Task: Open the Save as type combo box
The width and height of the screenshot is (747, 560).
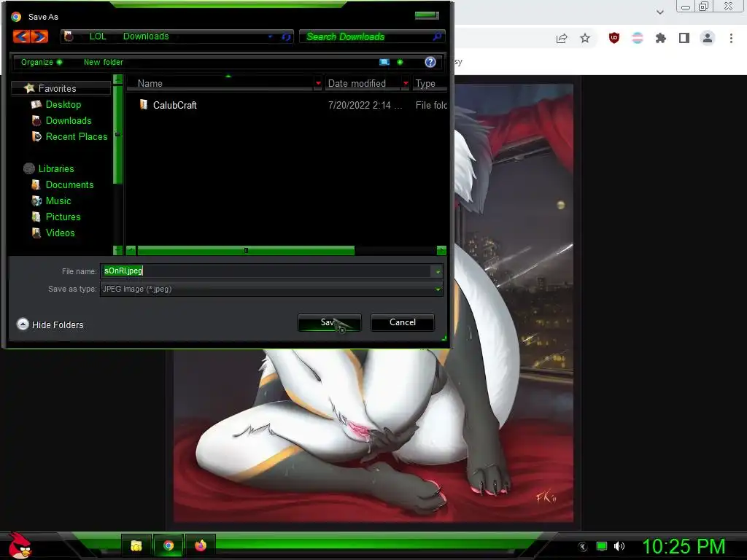Action: pyautogui.click(x=271, y=289)
